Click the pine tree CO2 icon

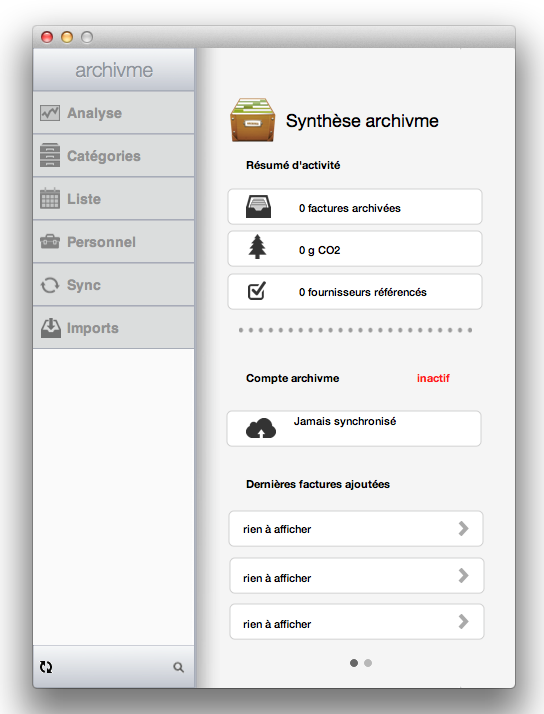[x=257, y=246]
